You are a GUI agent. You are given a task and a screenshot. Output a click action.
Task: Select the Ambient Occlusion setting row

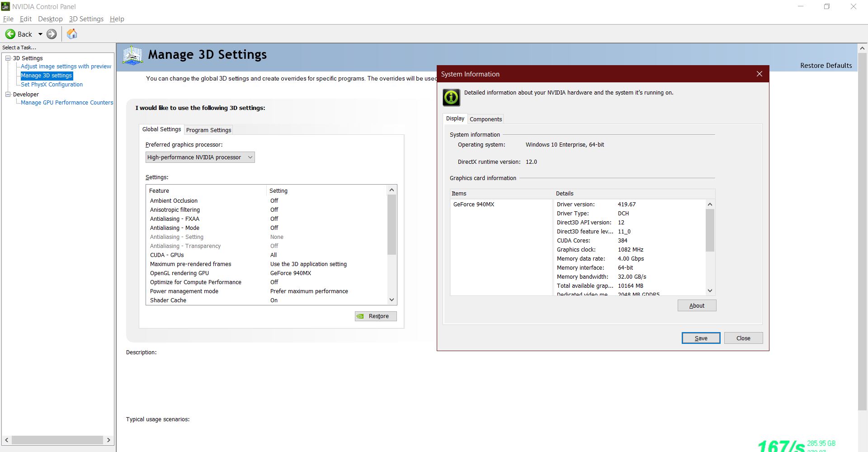(x=267, y=201)
